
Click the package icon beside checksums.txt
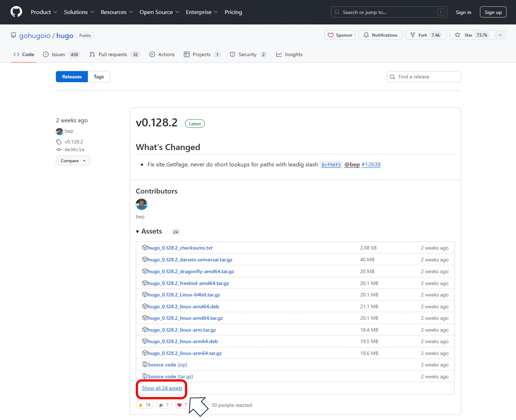tap(145, 248)
